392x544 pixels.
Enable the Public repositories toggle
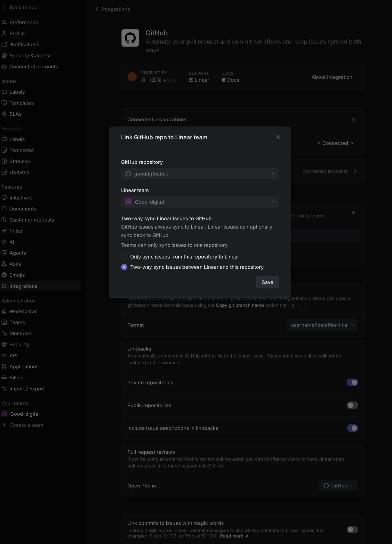pos(352,405)
